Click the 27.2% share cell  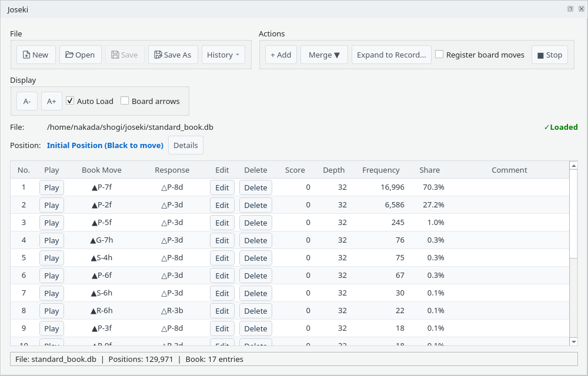(433, 205)
